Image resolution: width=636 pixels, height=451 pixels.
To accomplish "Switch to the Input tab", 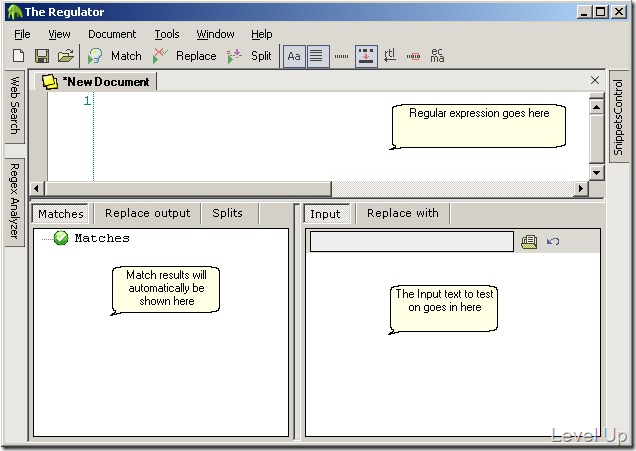I will [x=326, y=214].
